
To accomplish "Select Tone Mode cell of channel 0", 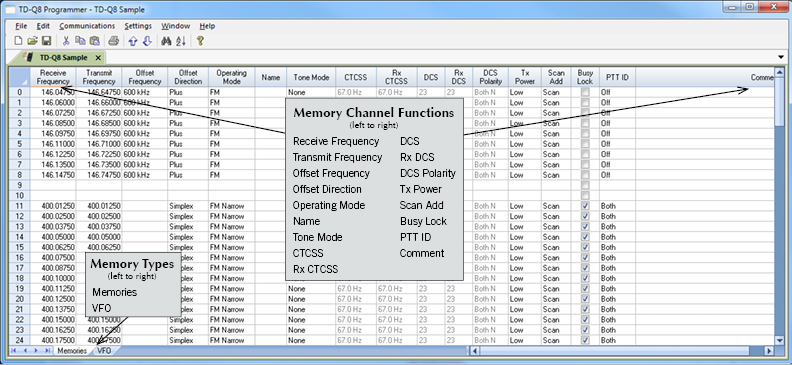I will click(x=312, y=92).
